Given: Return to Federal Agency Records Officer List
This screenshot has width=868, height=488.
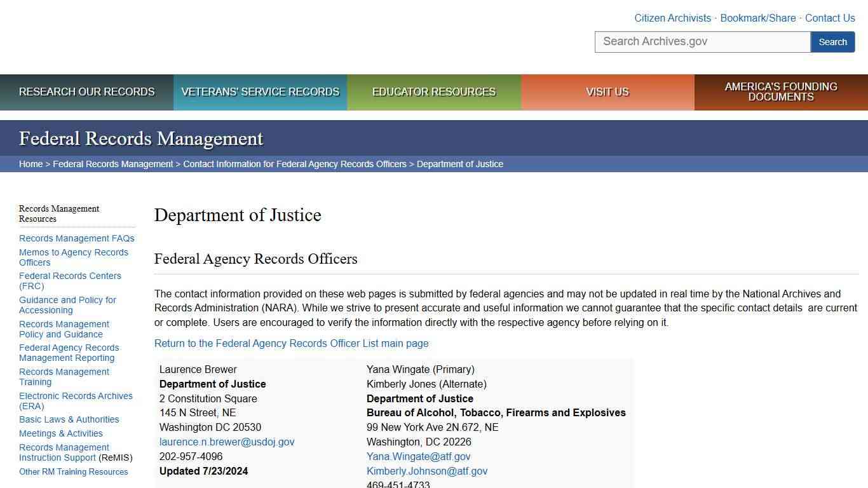Looking at the screenshot, I should (x=291, y=343).
